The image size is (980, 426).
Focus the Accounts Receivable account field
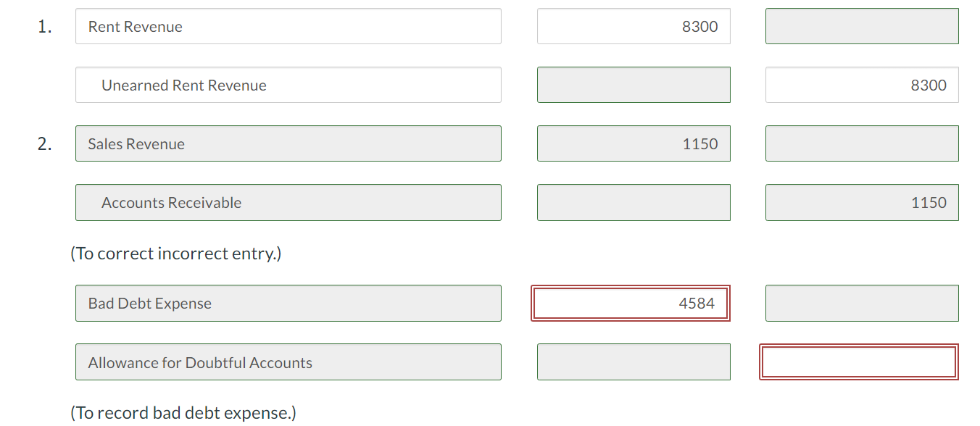(x=288, y=202)
